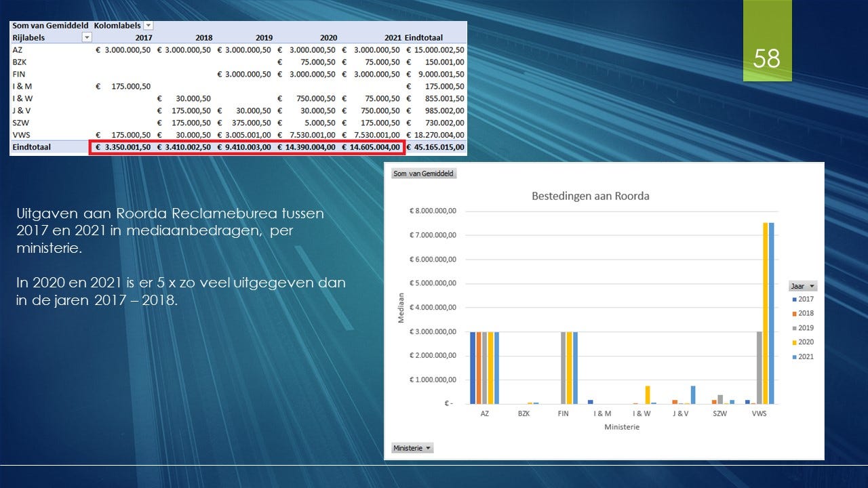
Task: Select the 2017 legend color swatch
Action: tap(794, 299)
